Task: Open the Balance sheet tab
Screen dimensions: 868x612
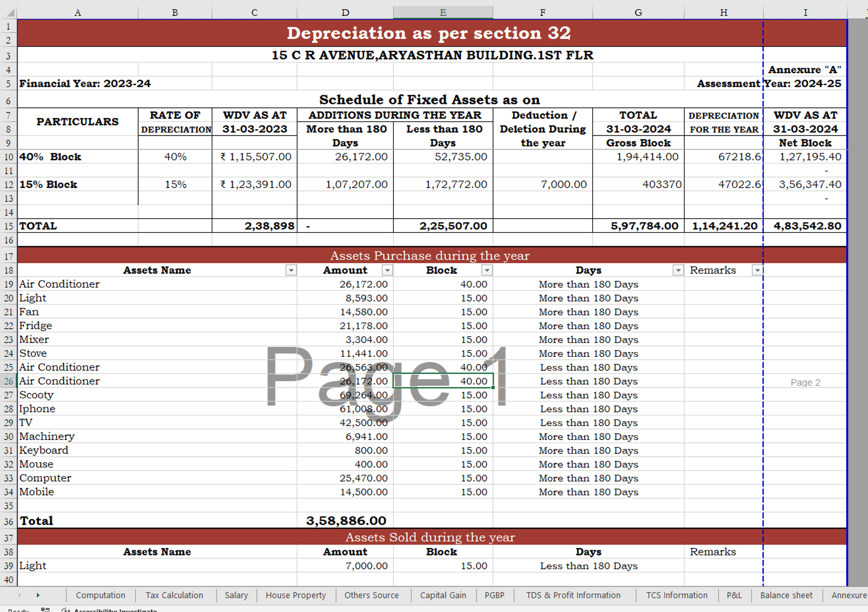Action: (x=786, y=595)
